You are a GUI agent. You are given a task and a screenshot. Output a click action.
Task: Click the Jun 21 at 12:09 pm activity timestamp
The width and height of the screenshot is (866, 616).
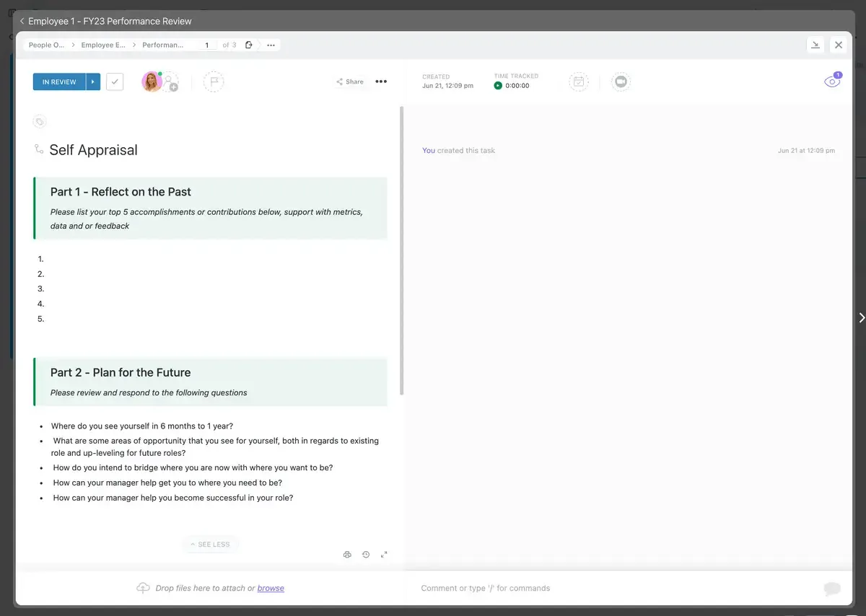point(806,151)
